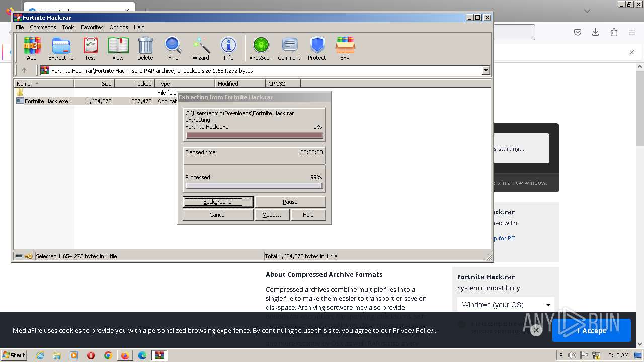Open the File menu

pyautogui.click(x=20, y=27)
